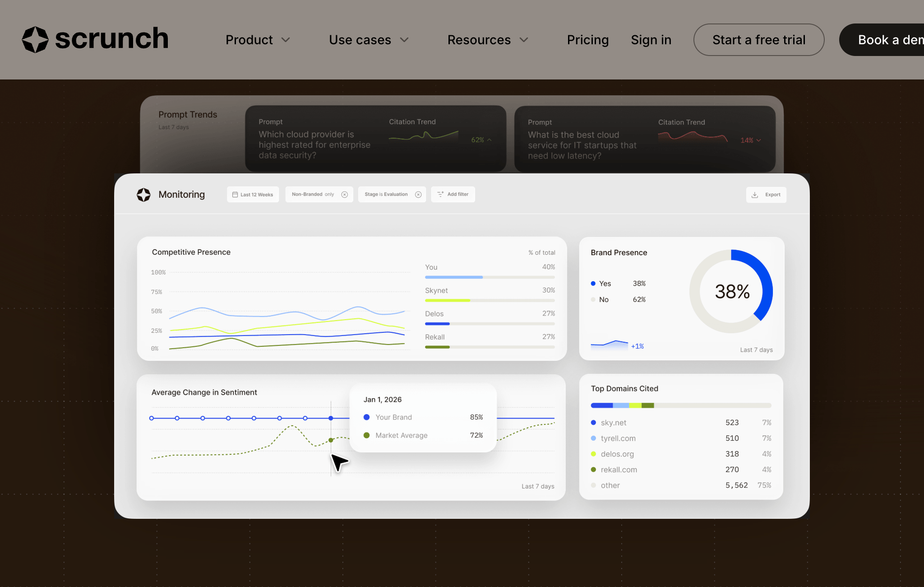This screenshot has width=924, height=587.
Task: Click the 14% citation trend down chevron
Action: pos(759,140)
